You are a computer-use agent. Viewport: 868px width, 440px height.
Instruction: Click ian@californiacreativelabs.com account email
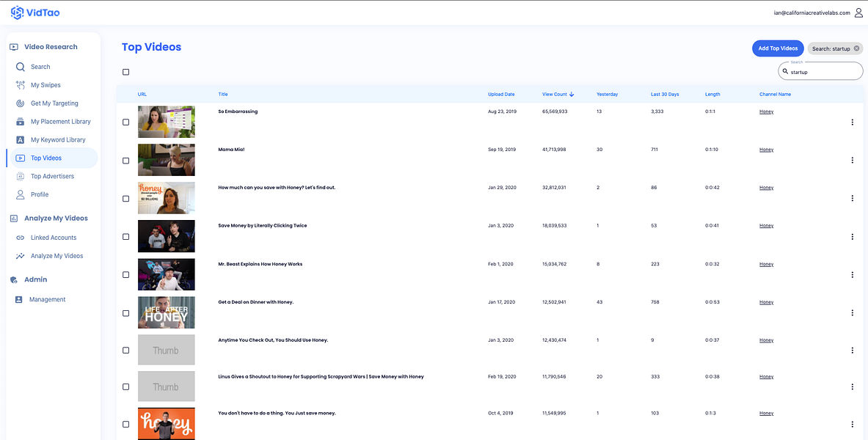812,12
